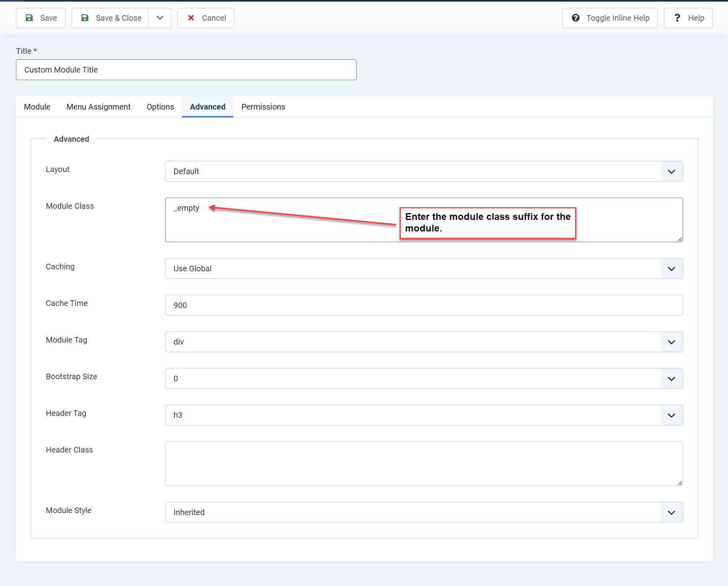
Task: Open the Permissions tab
Action: (263, 107)
